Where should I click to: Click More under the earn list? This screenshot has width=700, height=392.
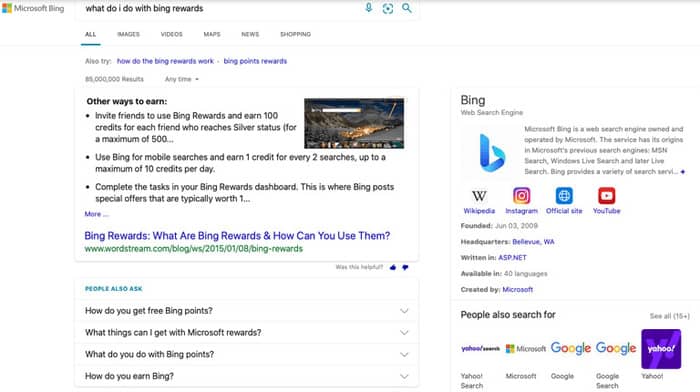pos(96,214)
